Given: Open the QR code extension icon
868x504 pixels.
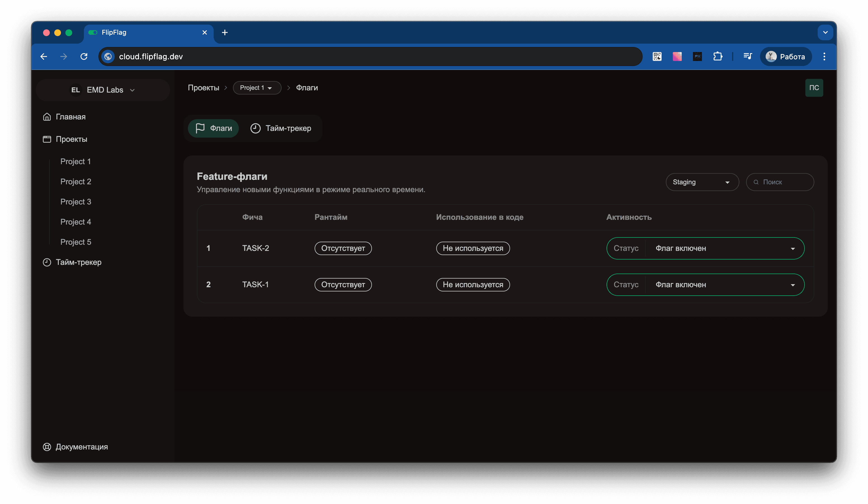Looking at the screenshot, I should click(x=657, y=56).
